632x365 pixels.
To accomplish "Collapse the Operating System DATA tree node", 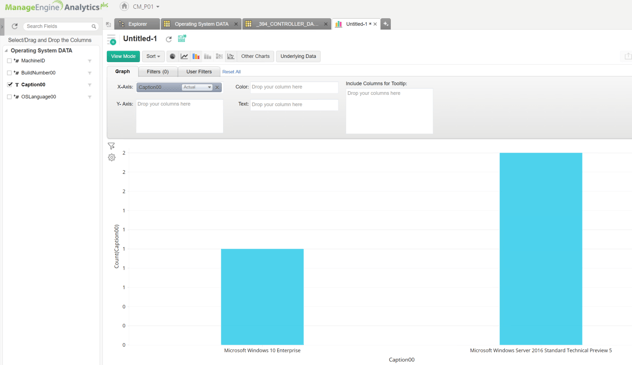I will coord(6,51).
